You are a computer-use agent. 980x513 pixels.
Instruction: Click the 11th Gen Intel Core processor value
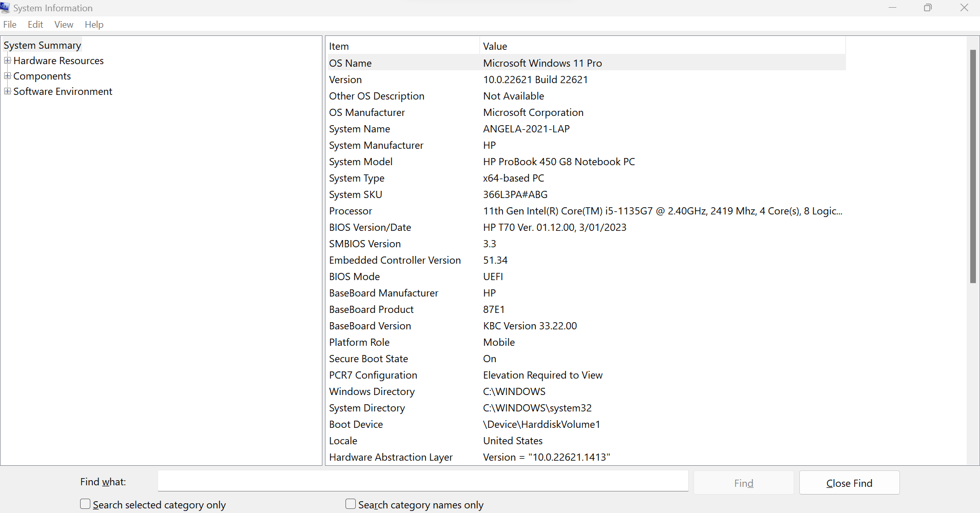[x=663, y=211]
